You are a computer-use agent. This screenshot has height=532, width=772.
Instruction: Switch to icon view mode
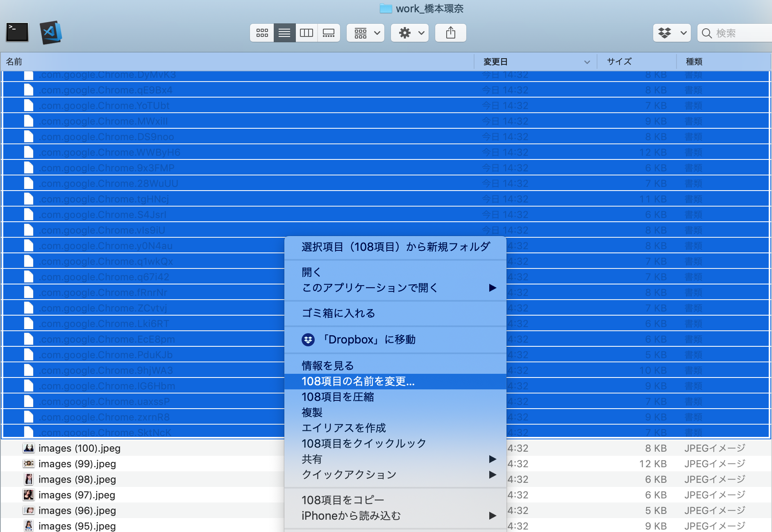[x=262, y=33]
